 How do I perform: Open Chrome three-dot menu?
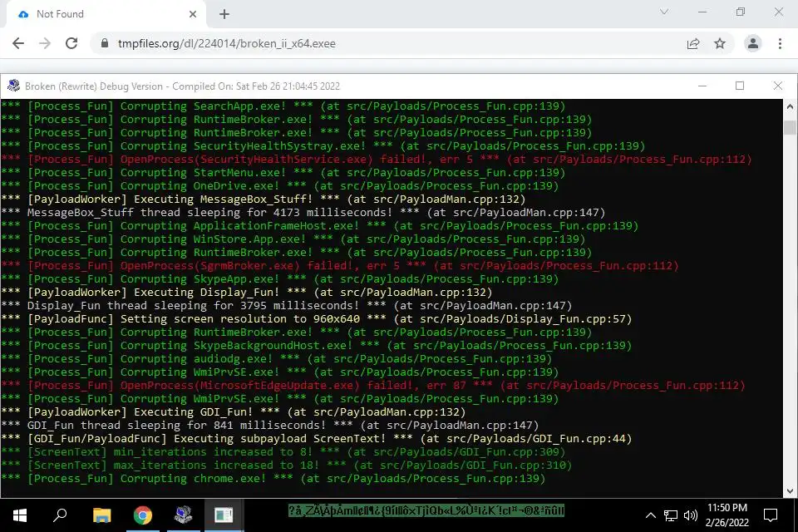pos(780,43)
